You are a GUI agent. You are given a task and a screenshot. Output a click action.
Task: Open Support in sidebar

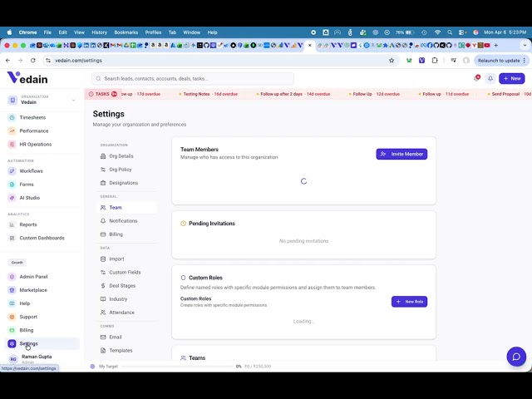[x=28, y=317]
